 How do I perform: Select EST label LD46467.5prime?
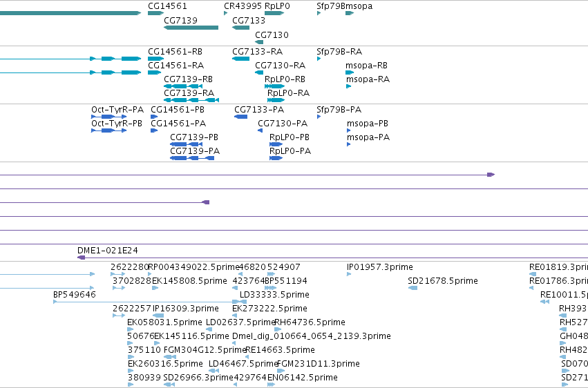pyautogui.click(x=243, y=364)
